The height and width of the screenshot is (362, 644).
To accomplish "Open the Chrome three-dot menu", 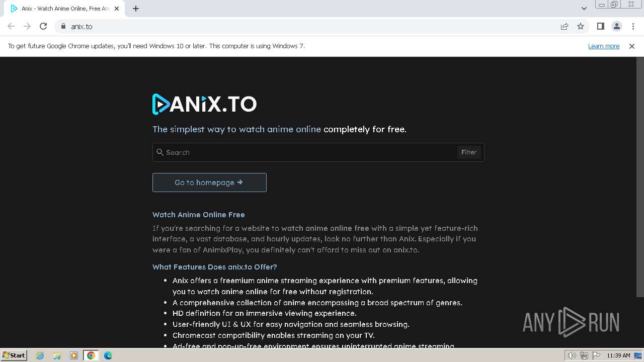I will coord(633,26).
